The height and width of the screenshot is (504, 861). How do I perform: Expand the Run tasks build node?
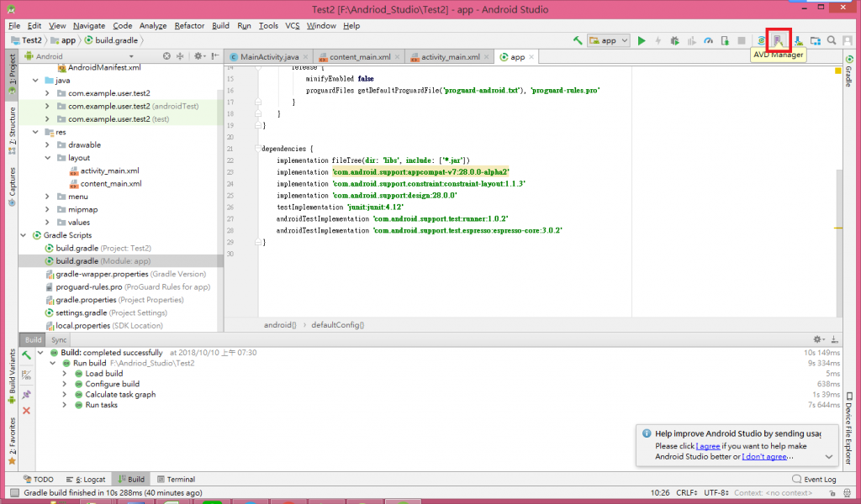[x=66, y=405]
